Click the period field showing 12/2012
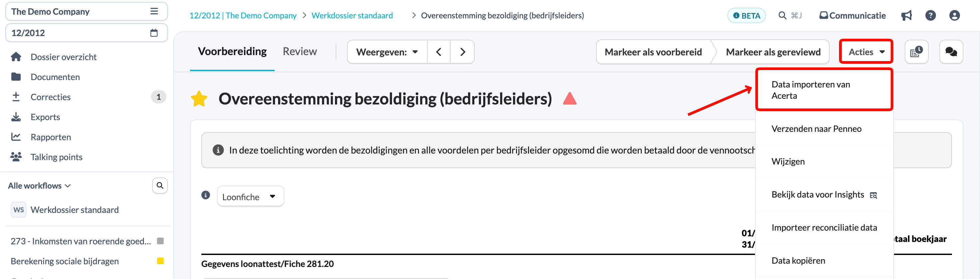980x279 pixels. point(86,33)
